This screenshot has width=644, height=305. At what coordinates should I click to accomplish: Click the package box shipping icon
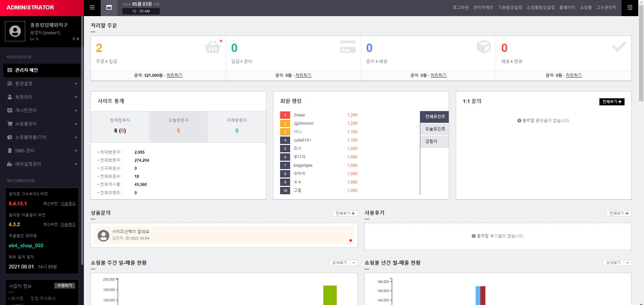click(x=483, y=47)
